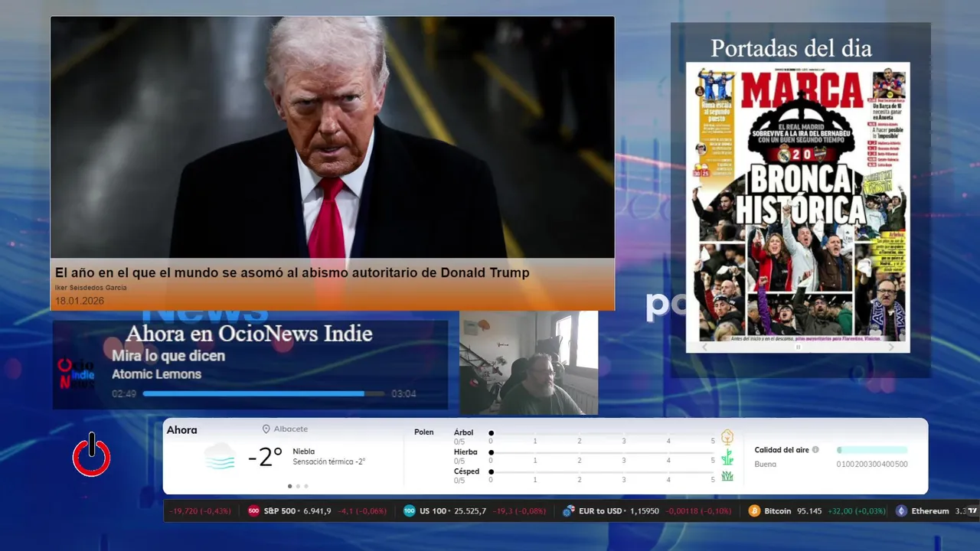Screen dimensions: 980x551
Task: Click the 'Niebla' condition text
Action: tap(304, 452)
